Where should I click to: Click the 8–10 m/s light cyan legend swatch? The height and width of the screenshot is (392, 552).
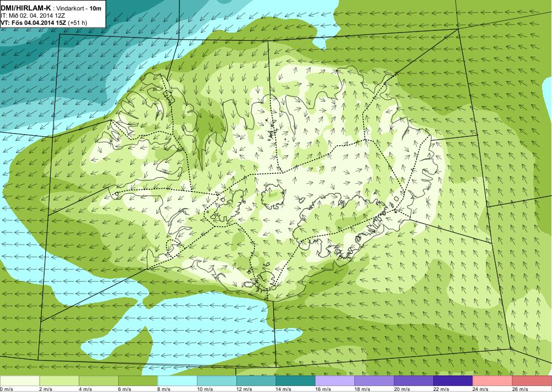point(177,381)
